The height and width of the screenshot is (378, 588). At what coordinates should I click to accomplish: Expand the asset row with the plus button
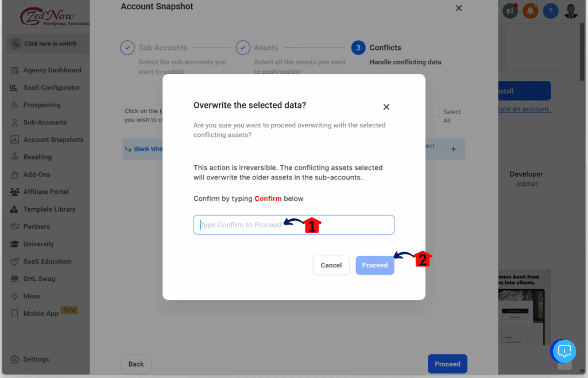coord(454,149)
